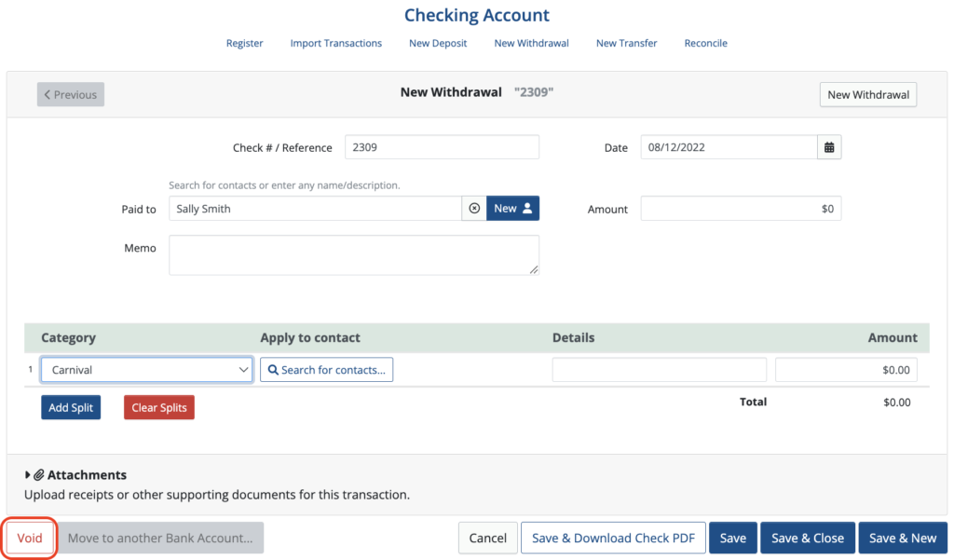Focus the Amount field at top right
The height and width of the screenshot is (560, 954).
[741, 208]
